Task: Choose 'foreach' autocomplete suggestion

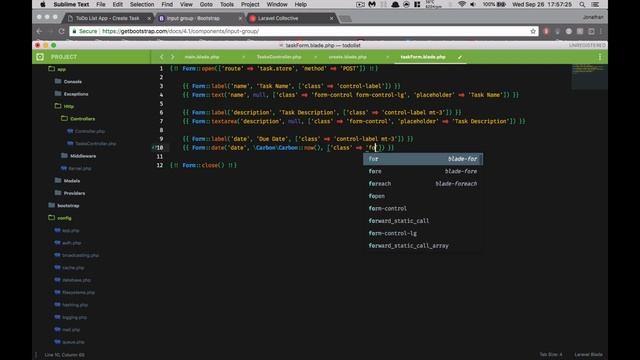Action: 423,184
